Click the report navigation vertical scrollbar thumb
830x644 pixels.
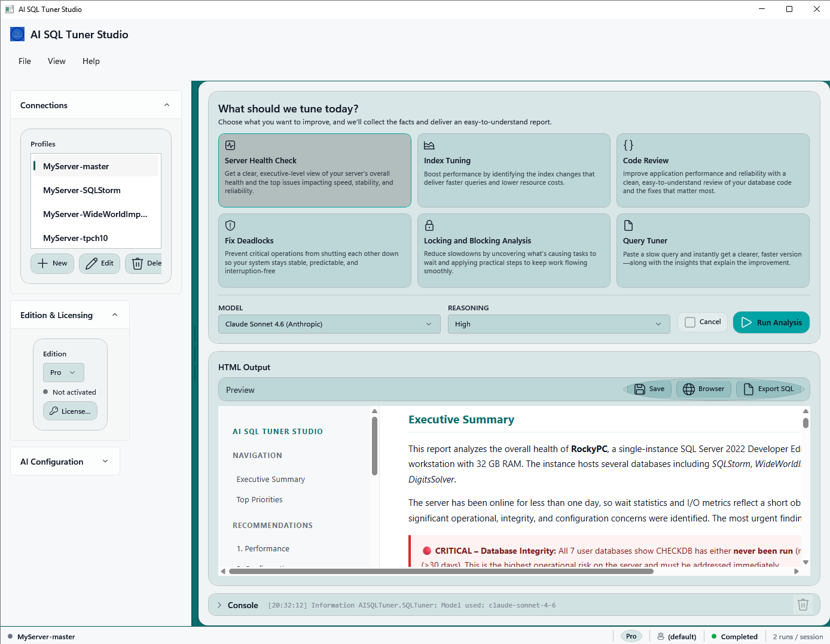tap(374, 445)
